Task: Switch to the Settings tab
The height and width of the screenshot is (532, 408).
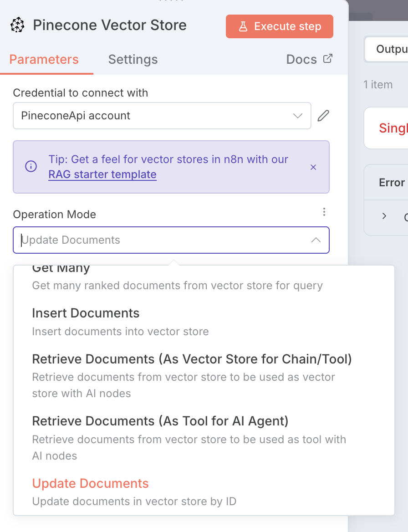Action: tap(133, 59)
